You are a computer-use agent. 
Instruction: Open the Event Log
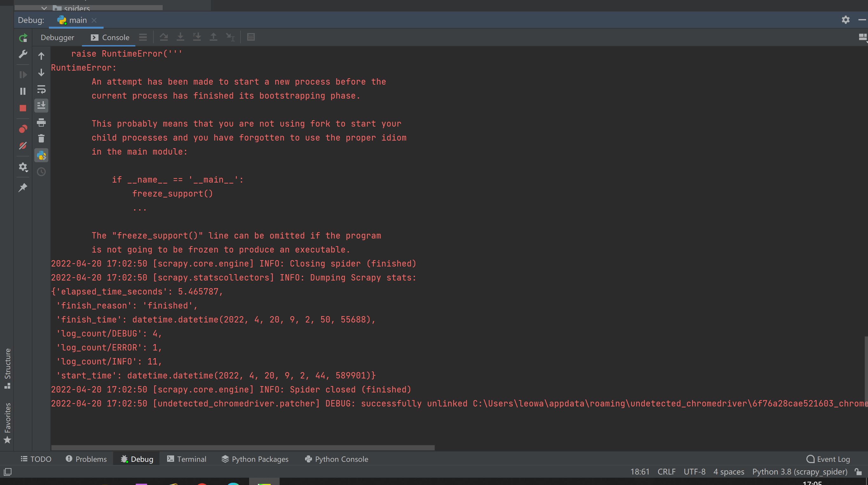tap(828, 459)
